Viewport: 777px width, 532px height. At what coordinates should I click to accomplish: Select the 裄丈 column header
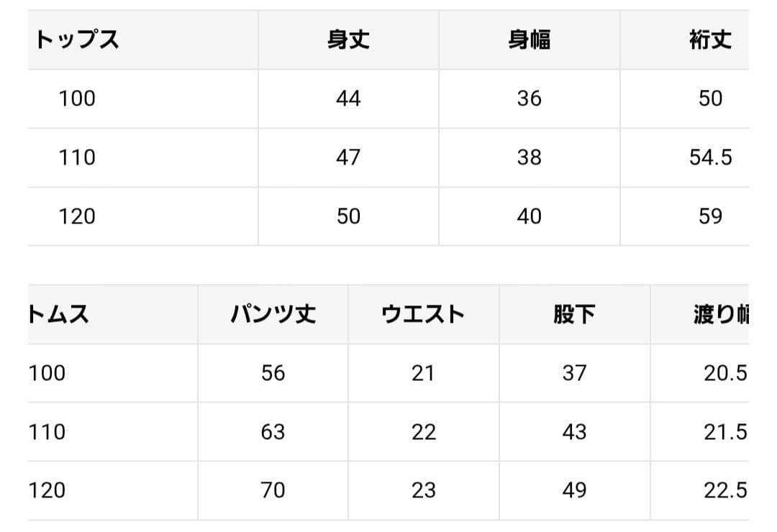coord(710,40)
